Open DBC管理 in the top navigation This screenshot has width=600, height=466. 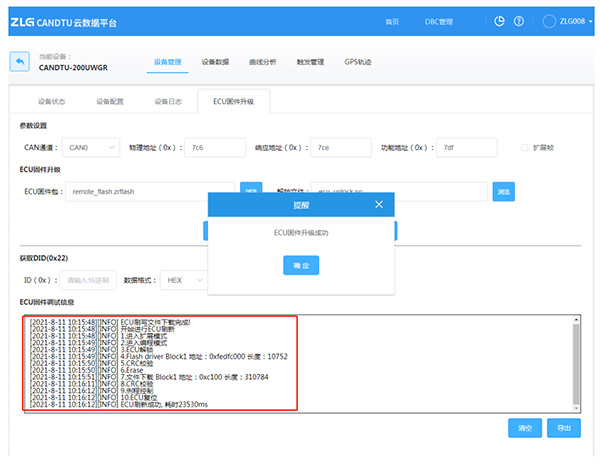pyautogui.click(x=438, y=21)
